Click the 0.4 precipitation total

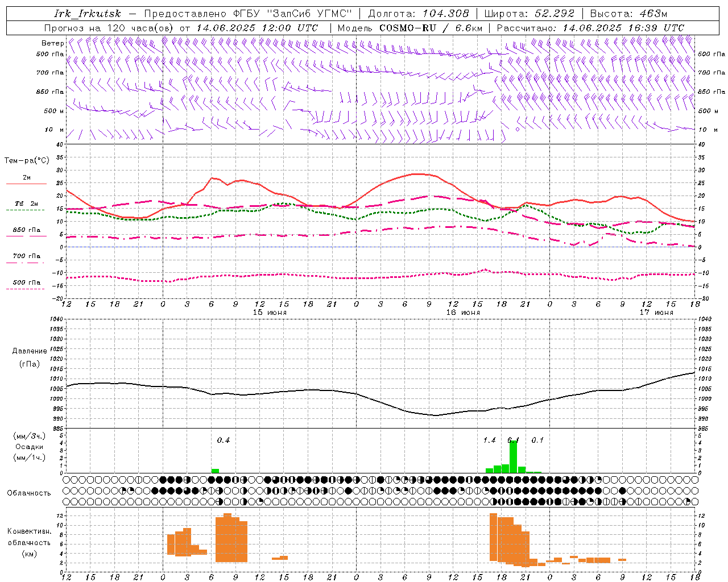(224, 440)
